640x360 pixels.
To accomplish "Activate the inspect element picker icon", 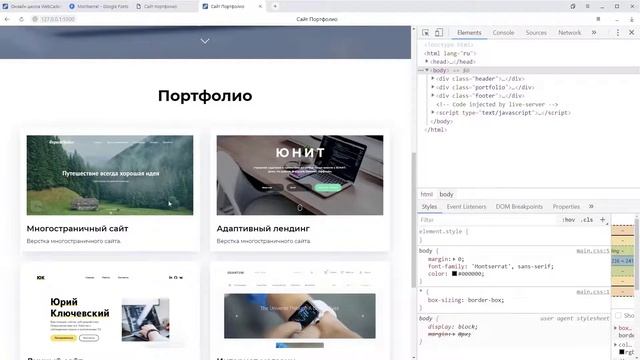I will pos(425,33).
